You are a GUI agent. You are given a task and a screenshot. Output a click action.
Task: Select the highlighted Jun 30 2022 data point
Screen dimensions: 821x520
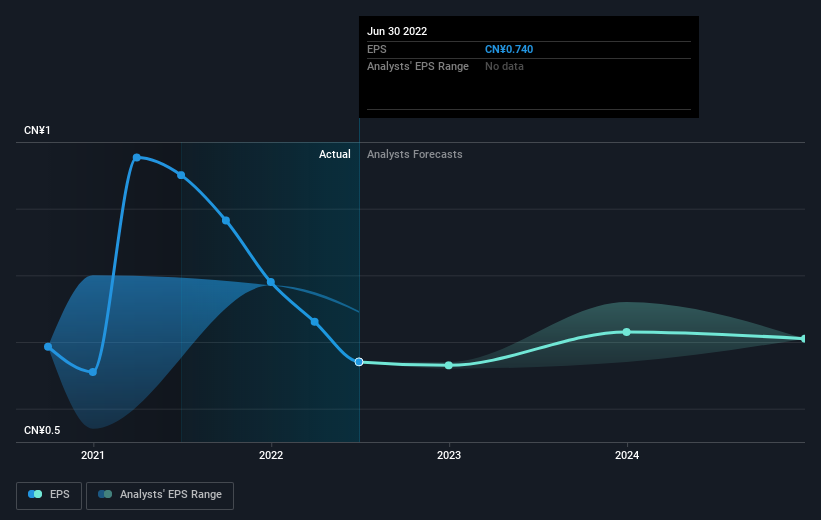click(x=359, y=362)
